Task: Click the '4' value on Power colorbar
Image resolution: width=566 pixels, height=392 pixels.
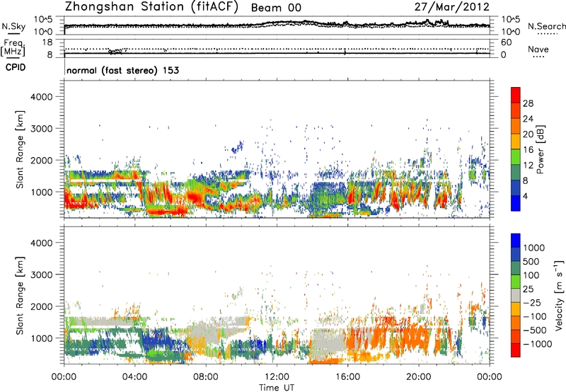Action: coord(526,197)
